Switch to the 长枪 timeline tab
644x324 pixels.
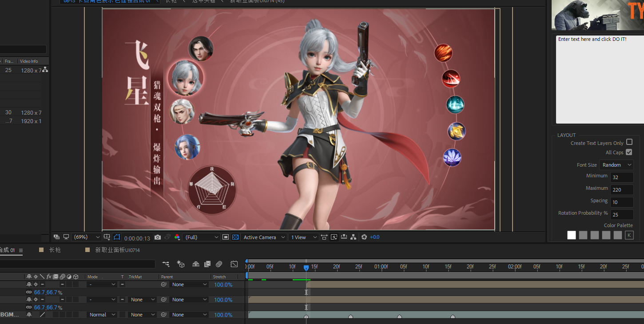coord(55,250)
